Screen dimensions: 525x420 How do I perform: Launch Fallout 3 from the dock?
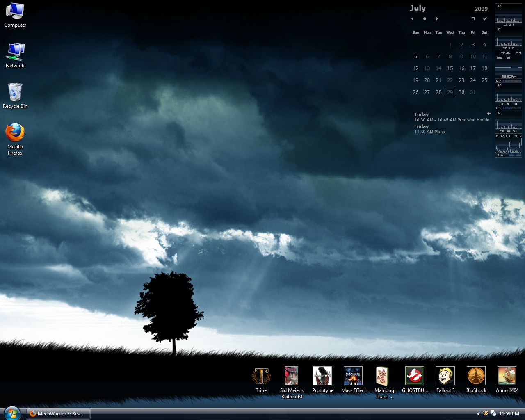click(x=445, y=376)
